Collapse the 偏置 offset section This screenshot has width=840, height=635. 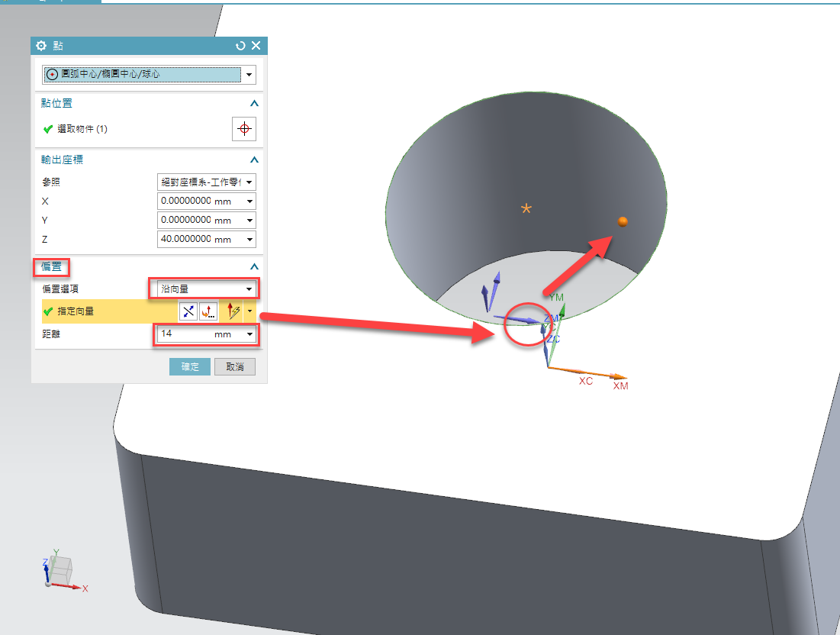click(x=254, y=267)
